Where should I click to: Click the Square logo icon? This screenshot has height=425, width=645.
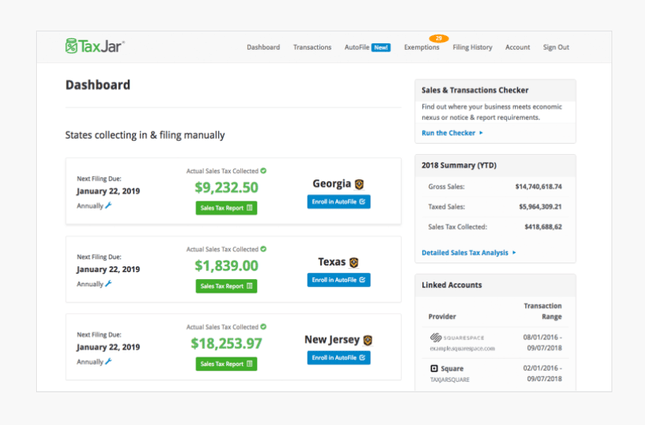coord(434,368)
